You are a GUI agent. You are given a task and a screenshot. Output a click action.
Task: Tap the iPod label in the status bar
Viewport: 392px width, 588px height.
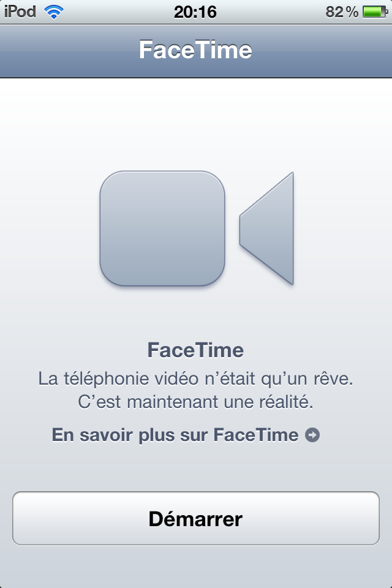[x=20, y=12]
